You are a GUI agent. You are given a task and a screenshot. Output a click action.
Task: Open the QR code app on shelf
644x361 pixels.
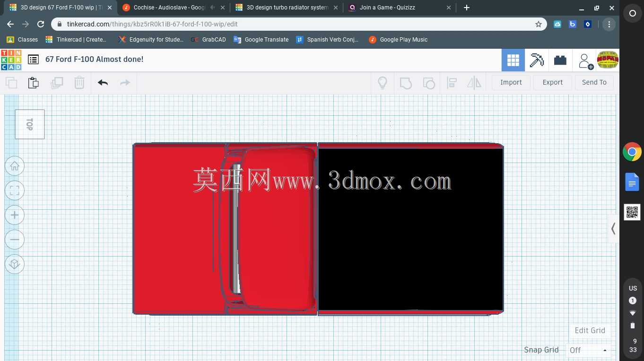click(x=632, y=212)
